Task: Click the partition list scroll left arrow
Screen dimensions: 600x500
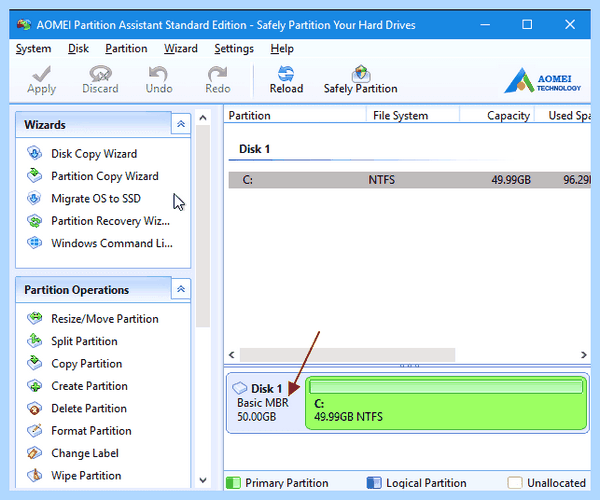Action: (x=232, y=355)
